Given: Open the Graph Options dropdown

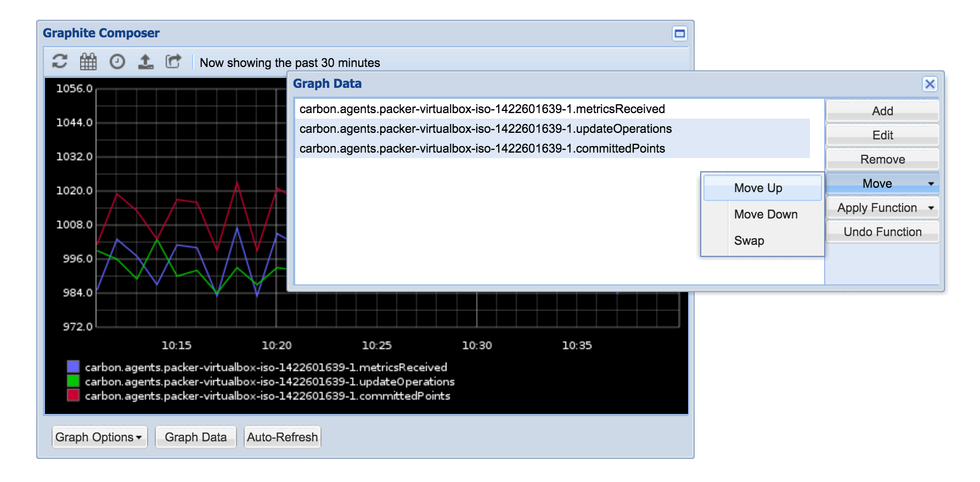Looking at the screenshot, I should [99, 437].
